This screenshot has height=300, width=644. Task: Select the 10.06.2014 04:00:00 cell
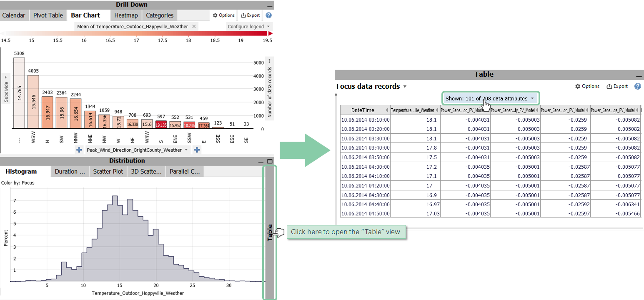[x=365, y=166]
